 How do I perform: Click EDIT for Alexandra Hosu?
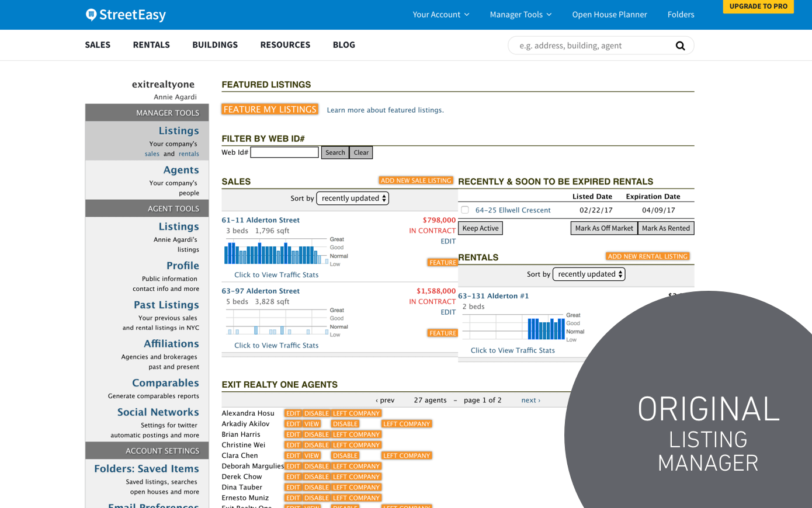293,413
